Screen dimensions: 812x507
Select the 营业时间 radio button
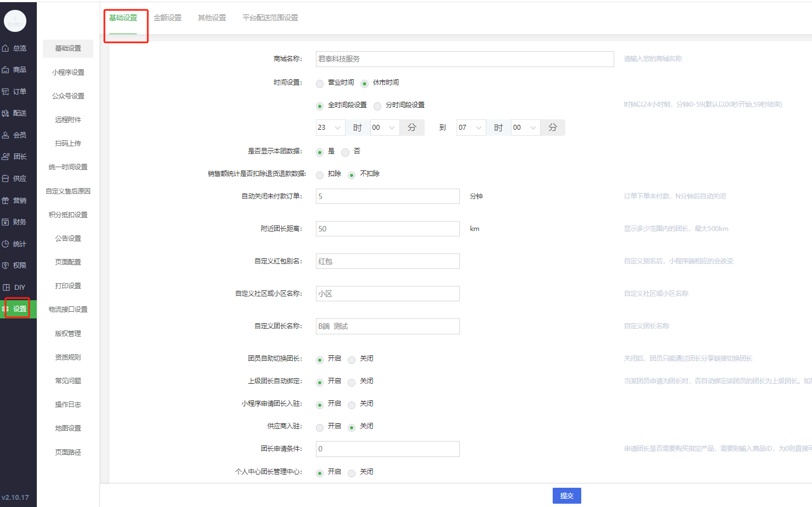pyautogui.click(x=320, y=84)
